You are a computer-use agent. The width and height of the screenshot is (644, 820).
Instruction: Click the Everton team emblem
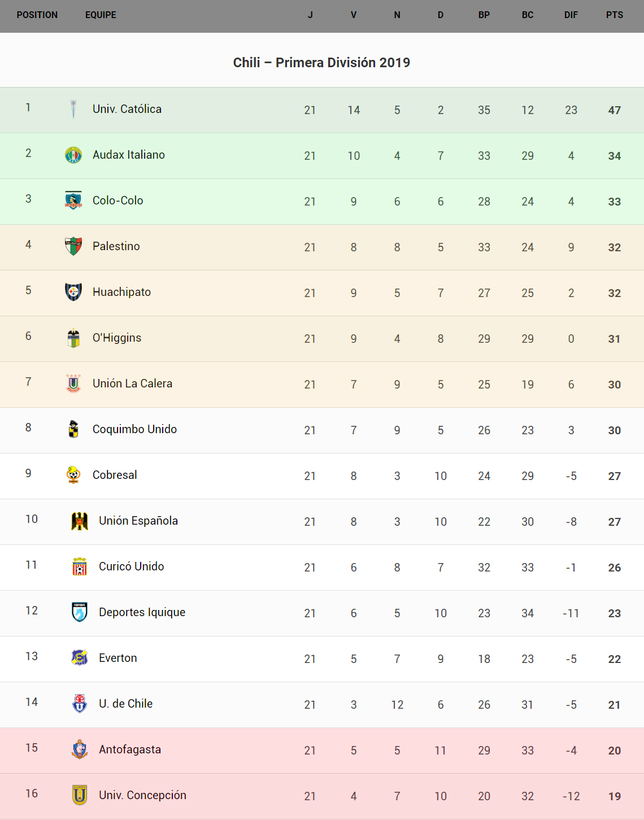click(80, 658)
